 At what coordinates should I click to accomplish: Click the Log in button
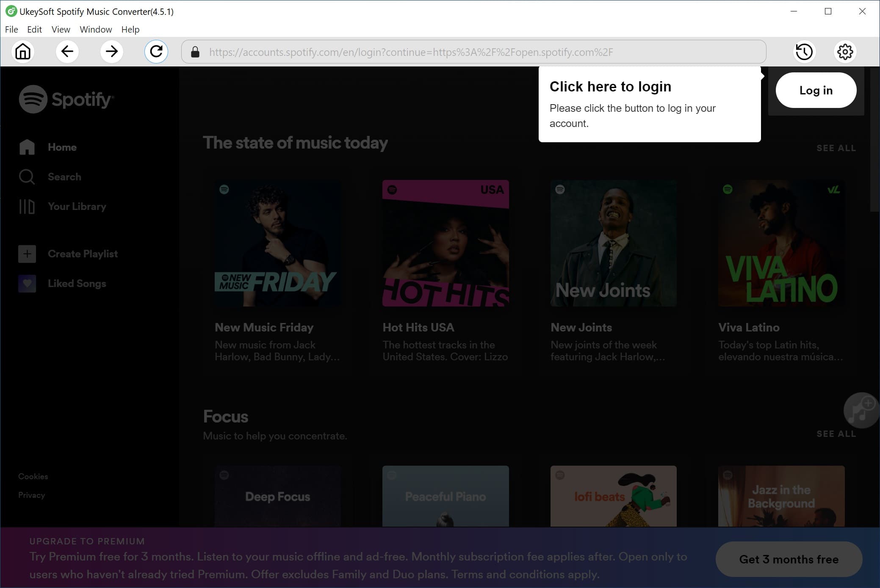pos(816,91)
